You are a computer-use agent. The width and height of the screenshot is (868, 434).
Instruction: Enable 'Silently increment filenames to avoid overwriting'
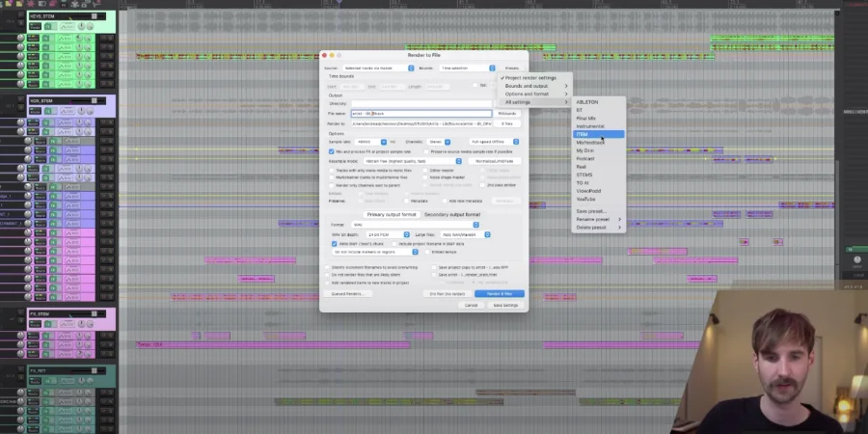327,267
